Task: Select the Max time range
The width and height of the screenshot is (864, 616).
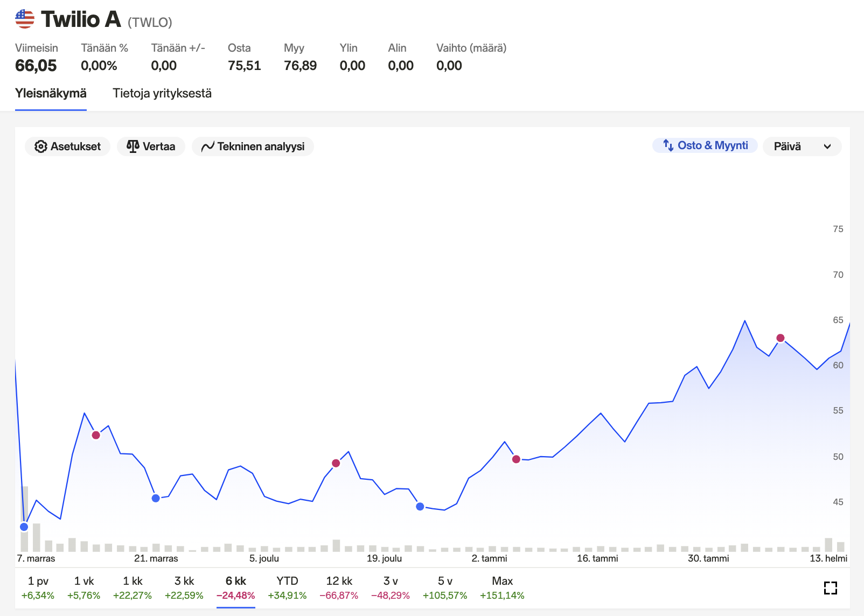Action: pos(502,588)
